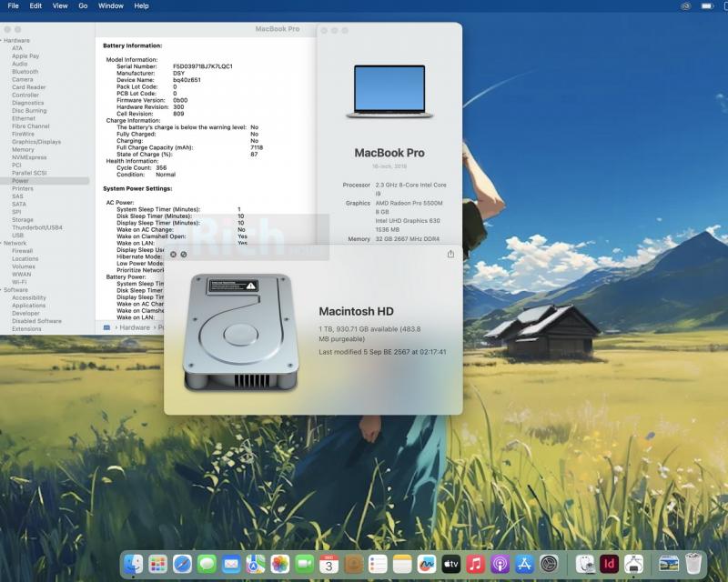Click the Music app dock icon
Image resolution: width=728 pixels, height=582 pixels.
[475, 564]
